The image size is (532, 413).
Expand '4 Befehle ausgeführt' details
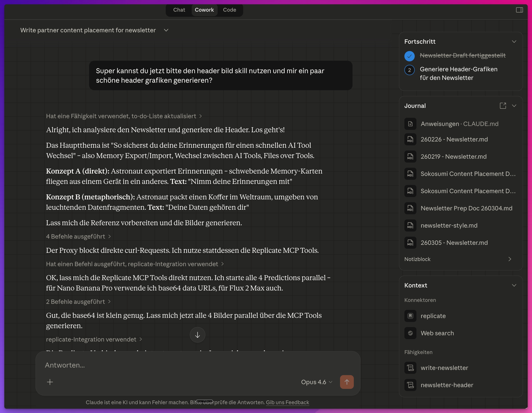pos(78,236)
